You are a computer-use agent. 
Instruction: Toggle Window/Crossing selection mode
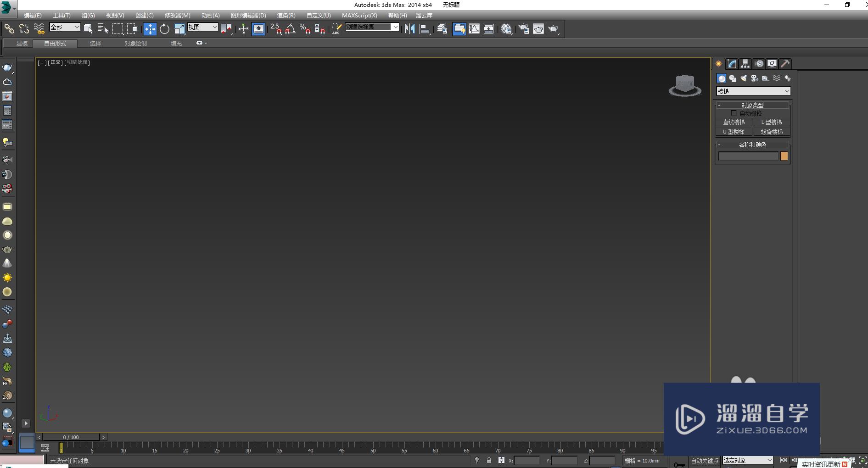coord(133,29)
